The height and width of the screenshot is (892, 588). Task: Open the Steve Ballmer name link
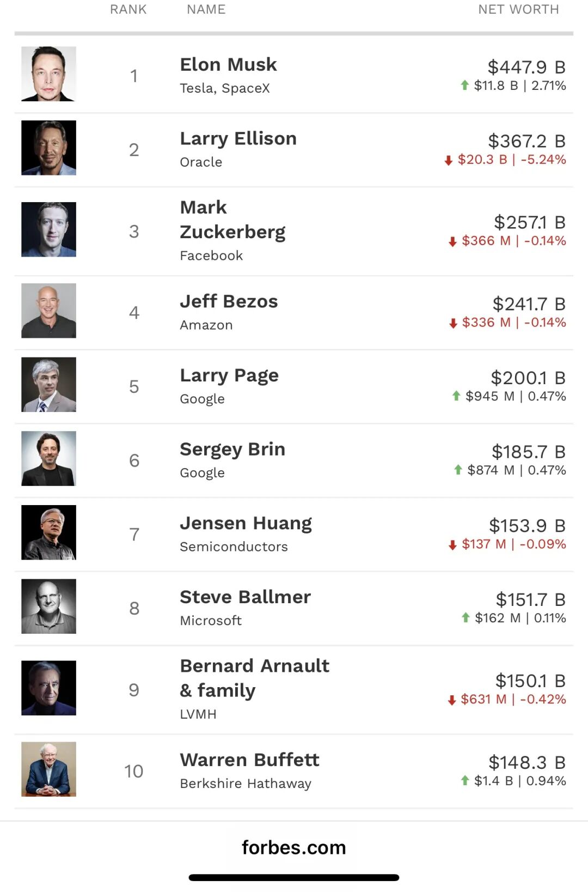[245, 597]
